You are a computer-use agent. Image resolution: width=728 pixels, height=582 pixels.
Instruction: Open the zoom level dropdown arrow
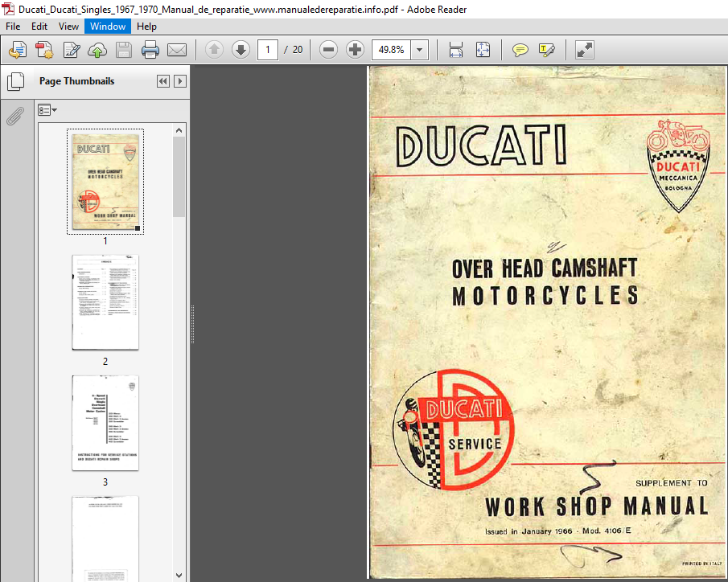click(419, 50)
